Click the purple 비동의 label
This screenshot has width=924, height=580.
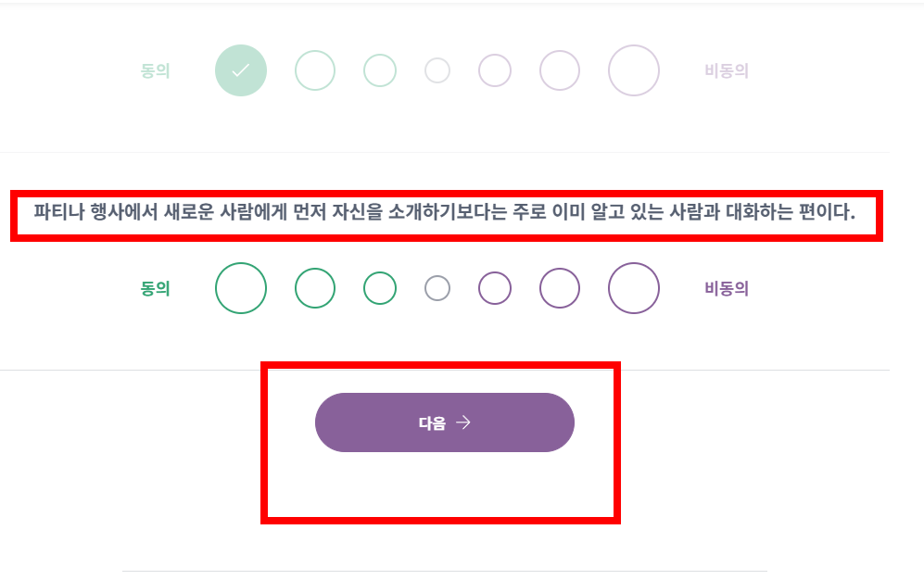(x=728, y=287)
